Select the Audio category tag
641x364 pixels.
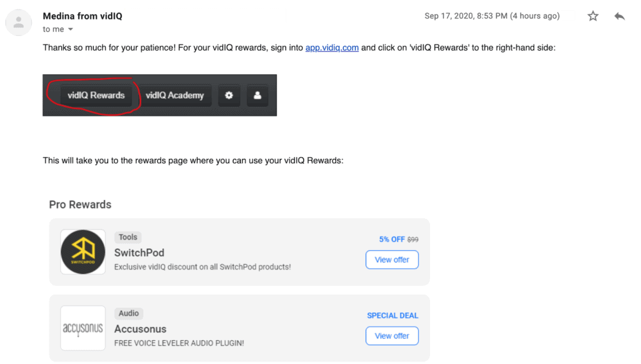(129, 313)
